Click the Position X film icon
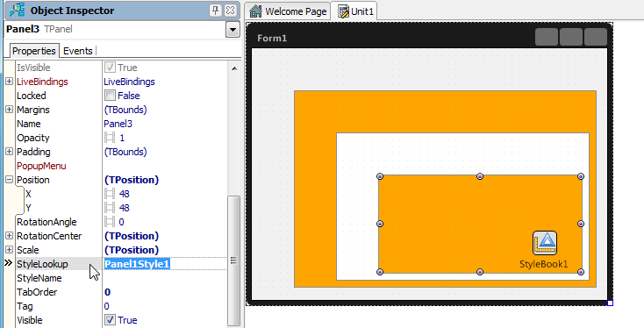This screenshot has height=328, width=644. tap(110, 194)
